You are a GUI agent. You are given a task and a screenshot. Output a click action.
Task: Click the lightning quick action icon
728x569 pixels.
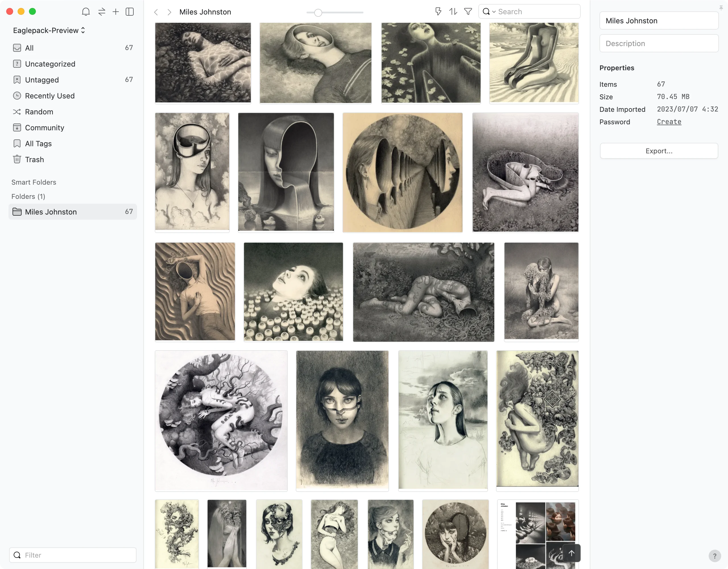[438, 12]
